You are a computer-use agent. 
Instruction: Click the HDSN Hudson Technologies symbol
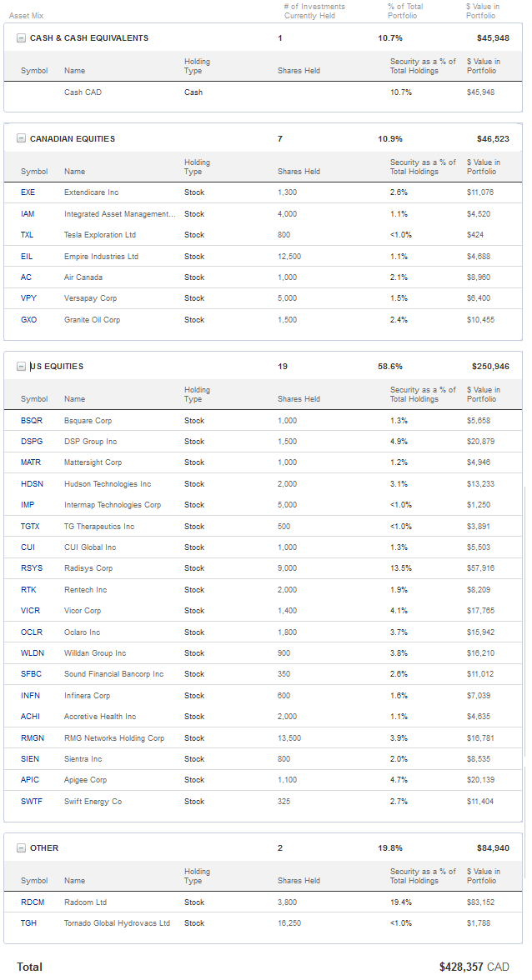(31, 484)
